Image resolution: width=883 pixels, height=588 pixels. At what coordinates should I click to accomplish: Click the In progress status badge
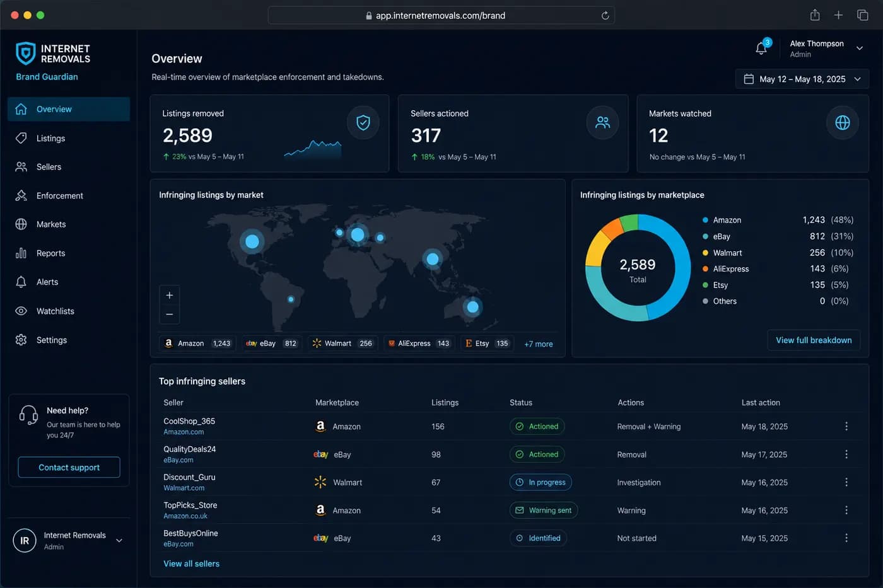click(x=541, y=482)
